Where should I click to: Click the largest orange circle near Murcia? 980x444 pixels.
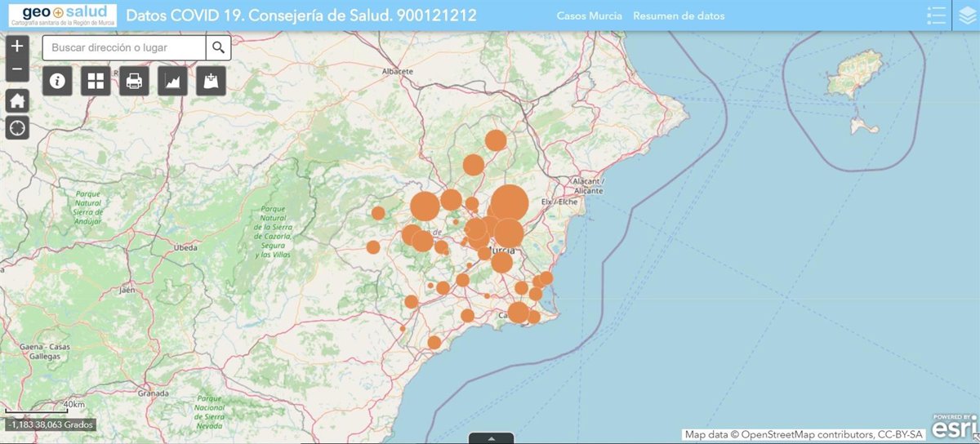point(510,203)
